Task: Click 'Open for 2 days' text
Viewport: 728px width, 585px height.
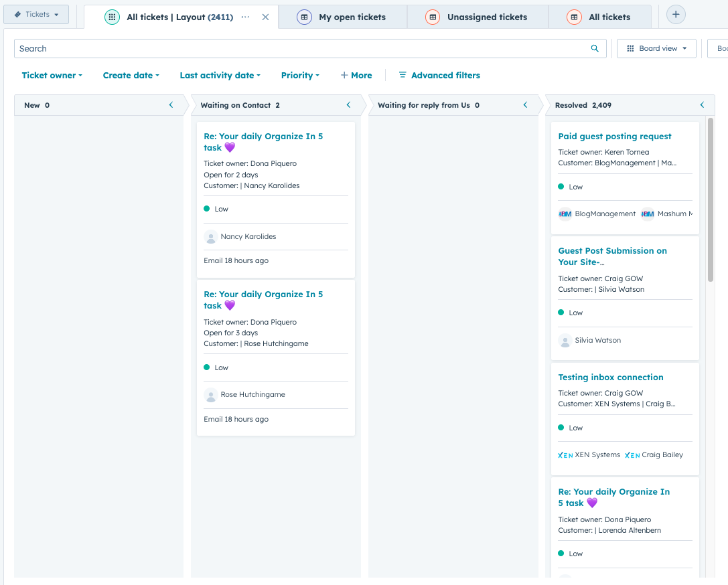Action: point(231,175)
